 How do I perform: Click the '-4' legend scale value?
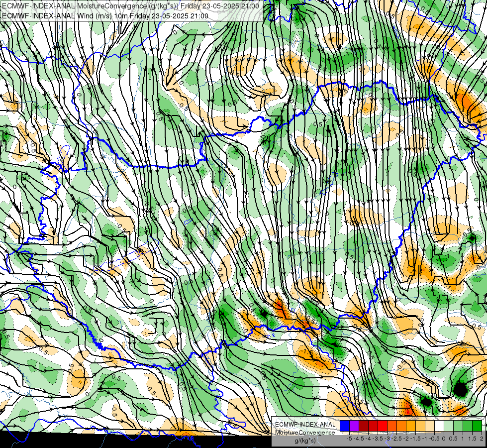point(368,439)
